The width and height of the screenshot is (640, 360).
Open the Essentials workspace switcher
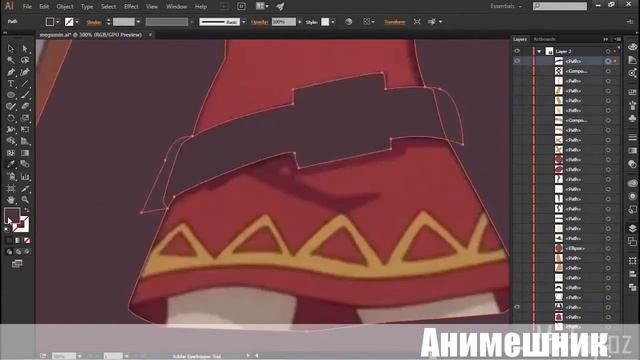pyautogui.click(x=506, y=6)
